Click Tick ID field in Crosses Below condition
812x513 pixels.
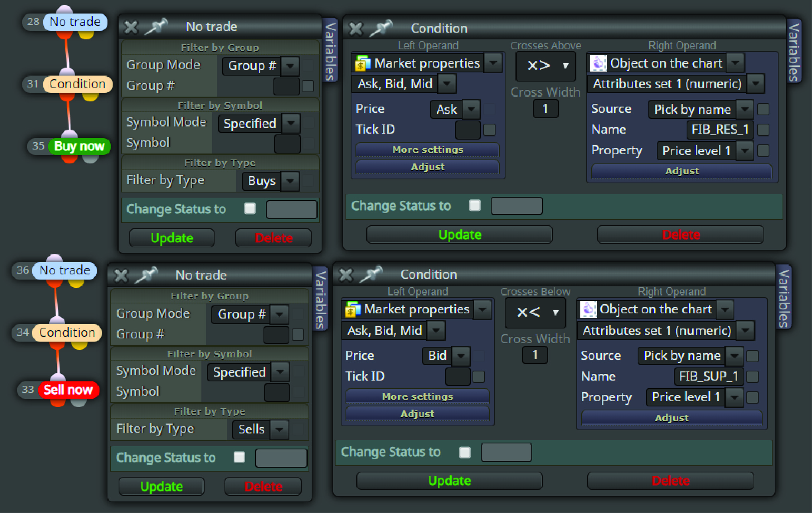[458, 377]
